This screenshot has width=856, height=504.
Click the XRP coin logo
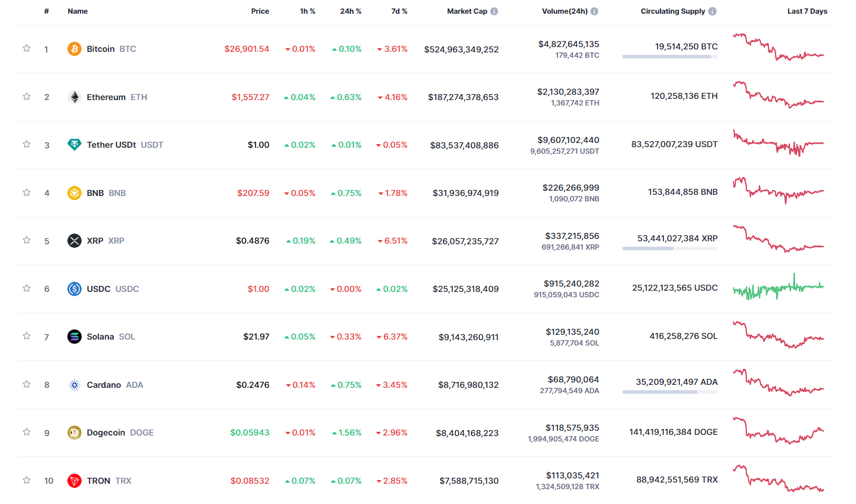coord(75,241)
